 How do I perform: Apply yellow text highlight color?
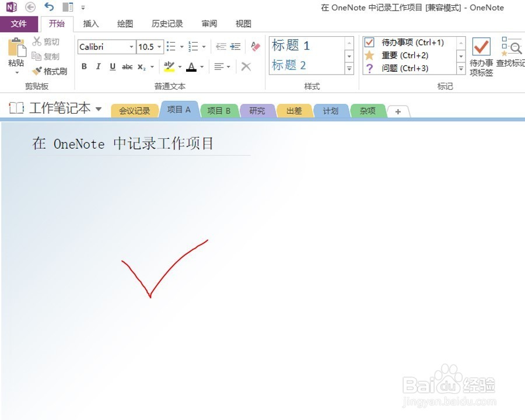pyautogui.click(x=169, y=66)
